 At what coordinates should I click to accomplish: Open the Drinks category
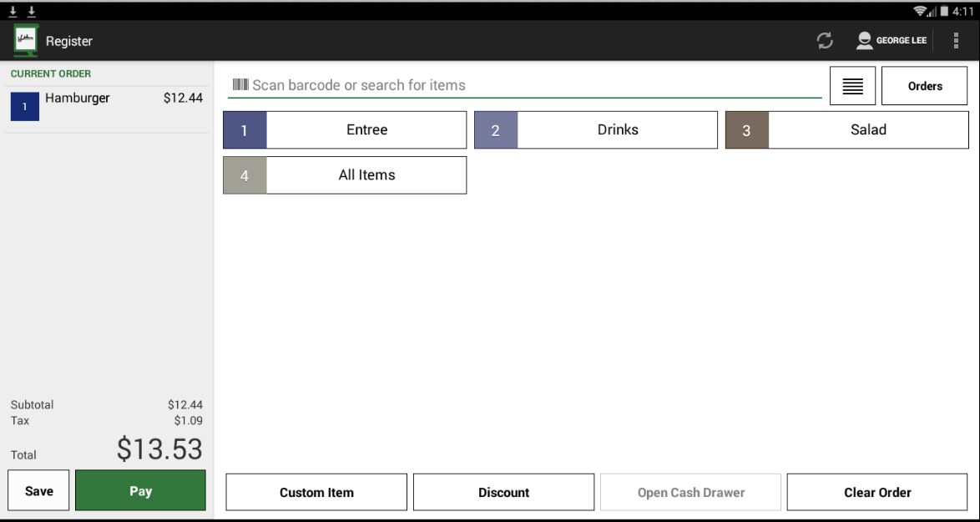tap(596, 130)
